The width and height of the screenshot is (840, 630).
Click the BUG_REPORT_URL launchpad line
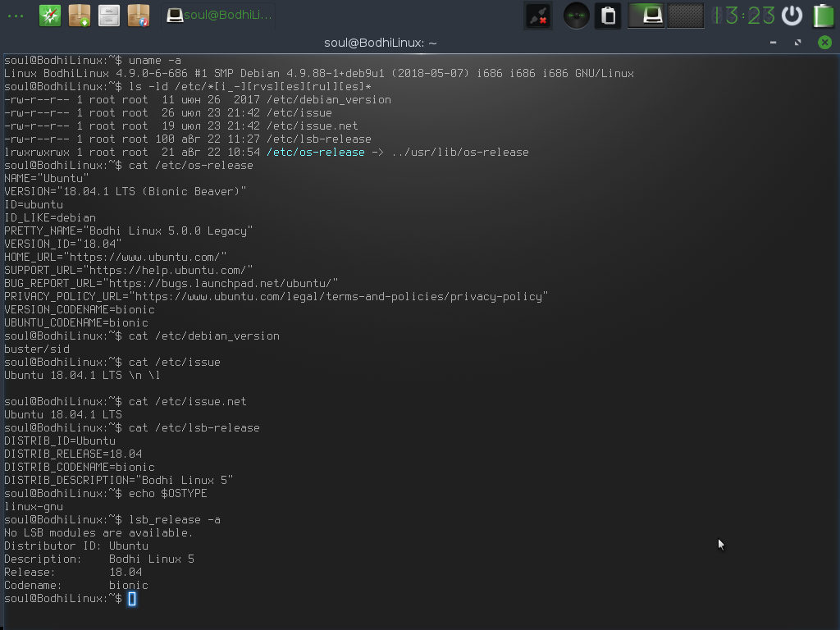171,283
